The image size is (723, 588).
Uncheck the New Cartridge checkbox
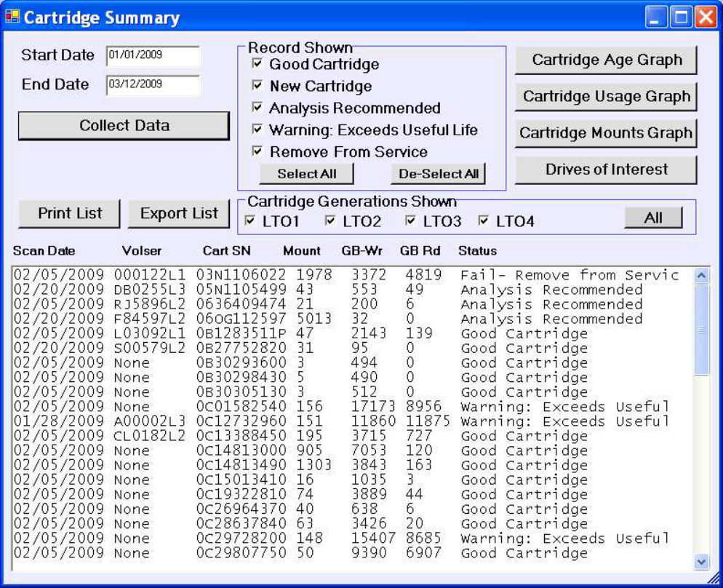(257, 85)
